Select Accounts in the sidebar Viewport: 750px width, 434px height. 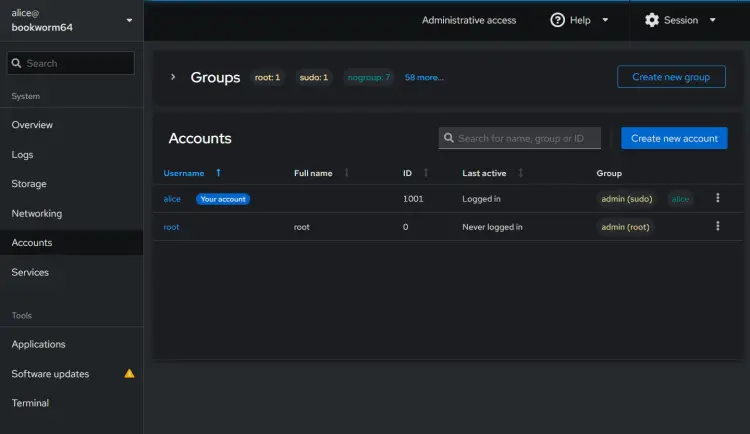click(x=72, y=243)
